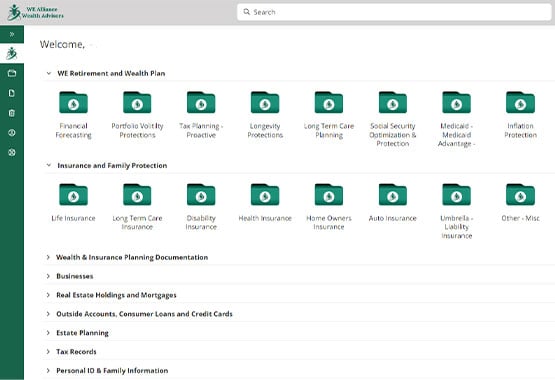Click the search magnifier icon
Screen dimensions: 555x380
pyautogui.click(x=246, y=12)
